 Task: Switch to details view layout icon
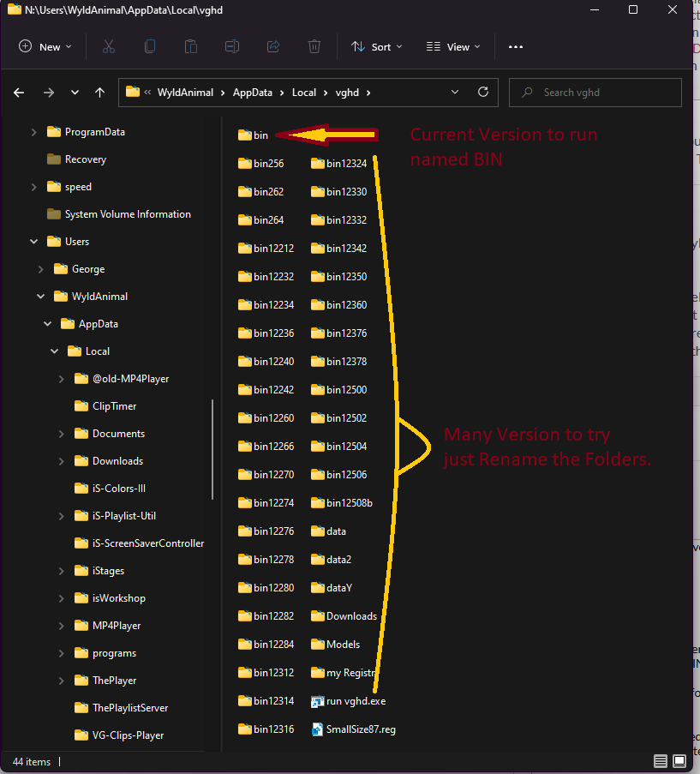click(661, 761)
